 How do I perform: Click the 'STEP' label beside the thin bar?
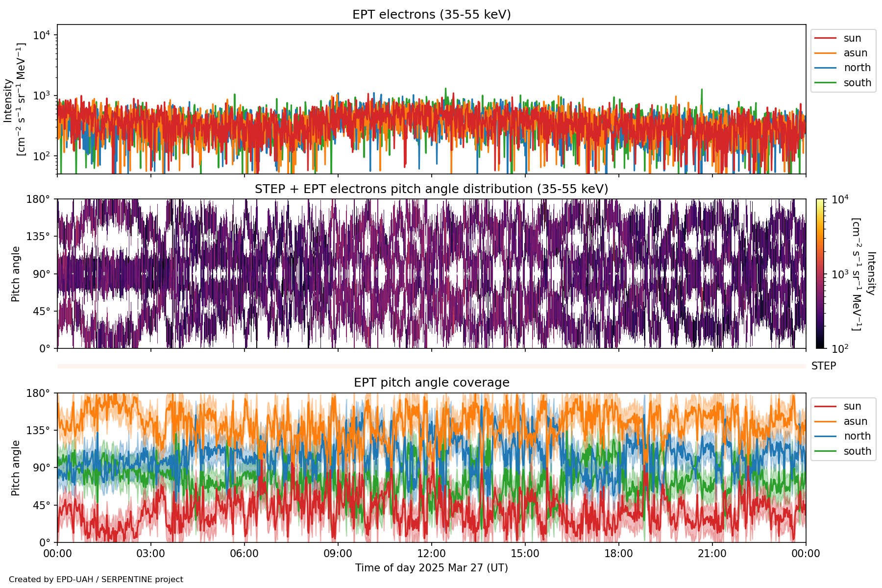click(x=823, y=366)
